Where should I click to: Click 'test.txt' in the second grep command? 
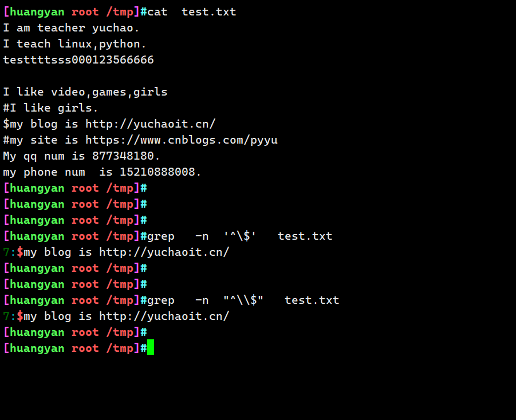[312, 300]
